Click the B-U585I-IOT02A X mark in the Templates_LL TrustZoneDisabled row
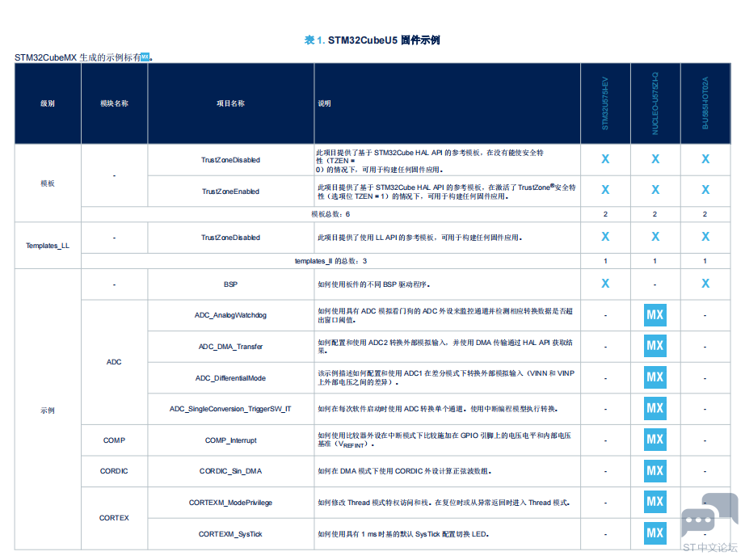Viewport: 745px width, 560px height. 705,237
